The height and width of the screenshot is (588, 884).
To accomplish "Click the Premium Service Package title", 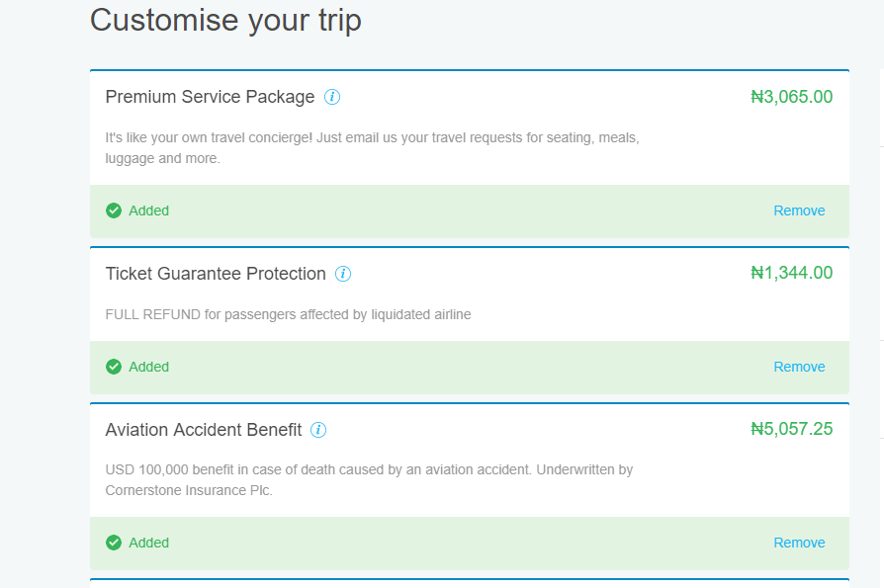I will click(210, 97).
